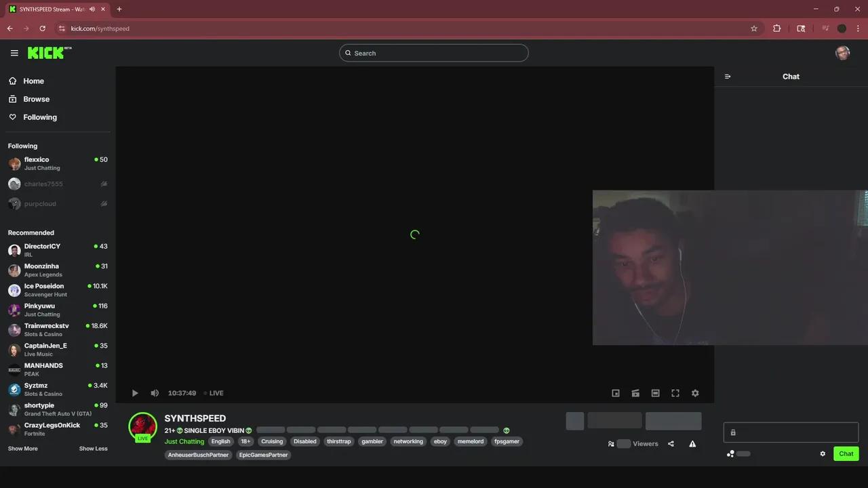Select the Cruising tag

[272, 441]
